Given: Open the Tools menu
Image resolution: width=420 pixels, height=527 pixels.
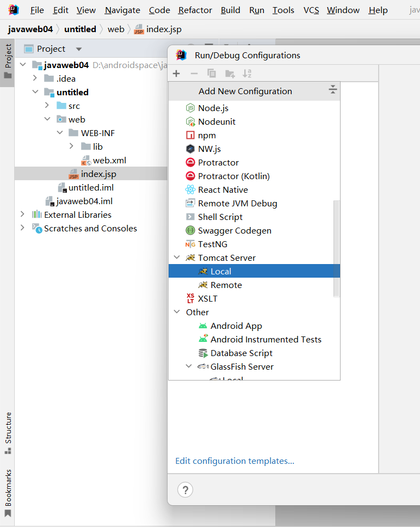Looking at the screenshot, I should 283,10.
